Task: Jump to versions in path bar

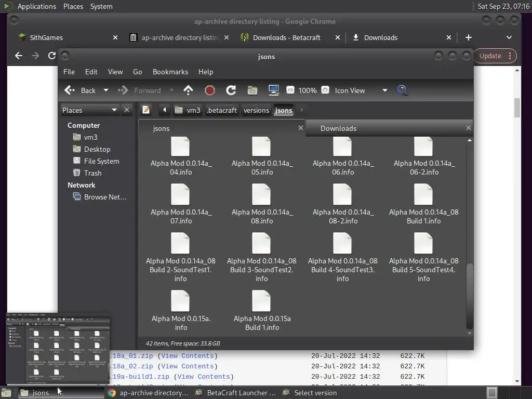Action: (256, 110)
